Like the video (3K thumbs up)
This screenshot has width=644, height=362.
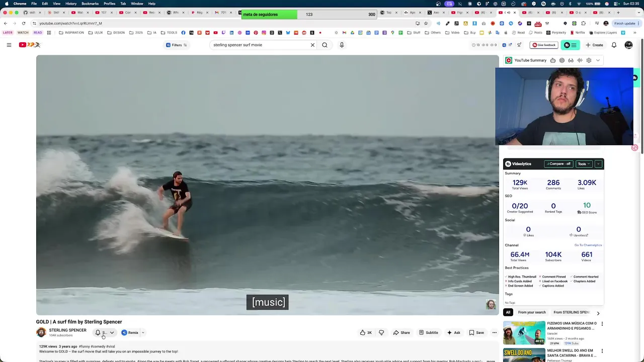(366, 332)
